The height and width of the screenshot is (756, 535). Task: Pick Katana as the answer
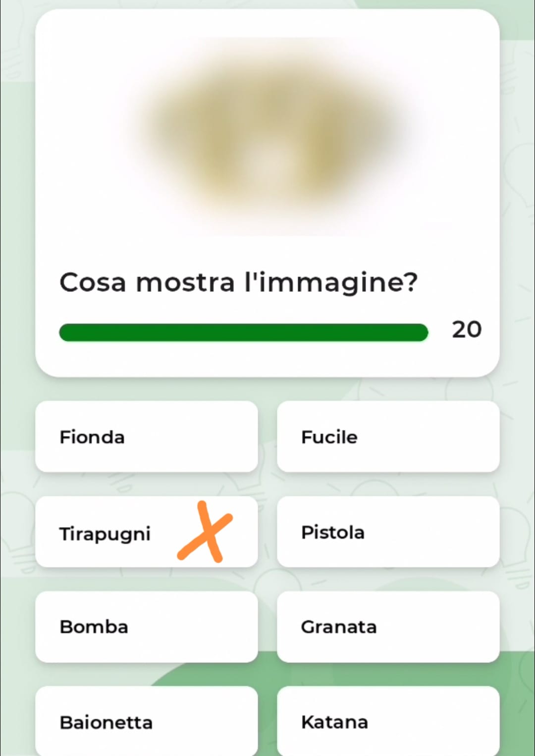[x=388, y=721]
